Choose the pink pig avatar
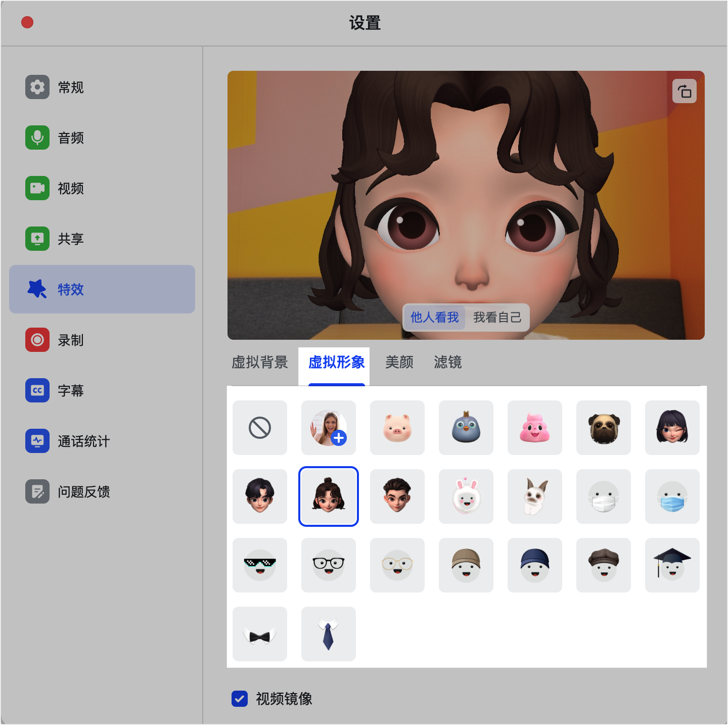Screen dimensions: 728x725 coord(397,428)
